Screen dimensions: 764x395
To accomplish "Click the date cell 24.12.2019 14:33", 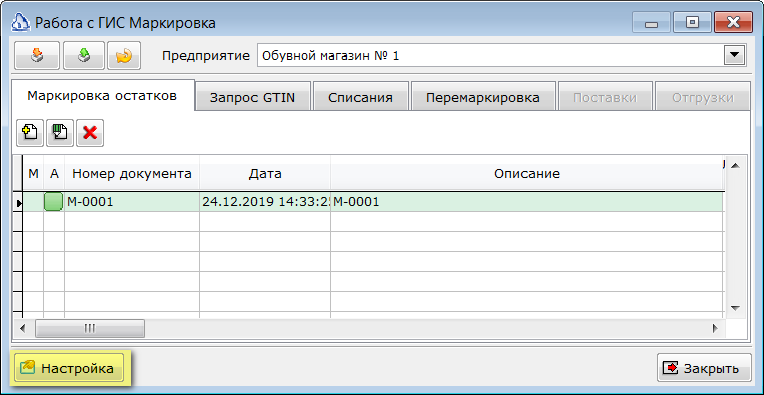I will (265, 202).
